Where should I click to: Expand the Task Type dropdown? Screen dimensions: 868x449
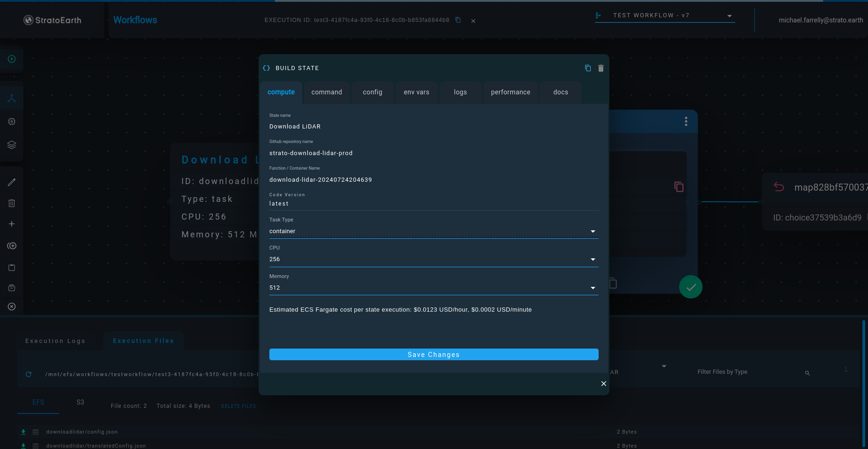(x=434, y=231)
